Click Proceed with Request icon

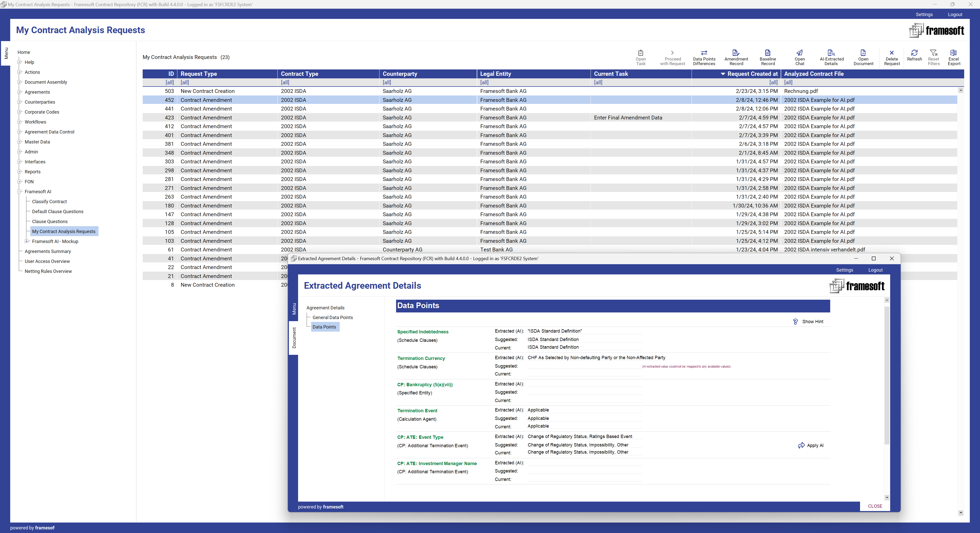pyautogui.click(x=672, y=57)
